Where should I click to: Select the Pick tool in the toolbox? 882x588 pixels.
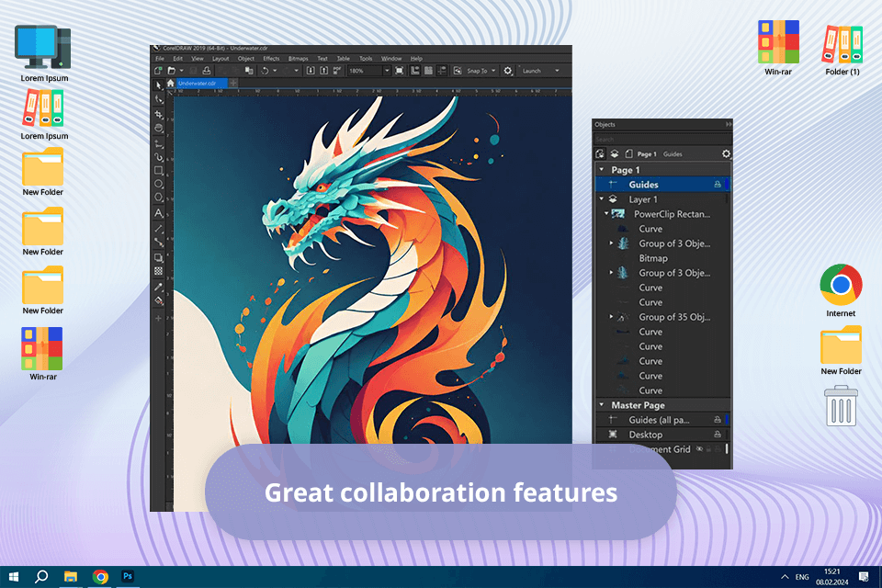159,85
